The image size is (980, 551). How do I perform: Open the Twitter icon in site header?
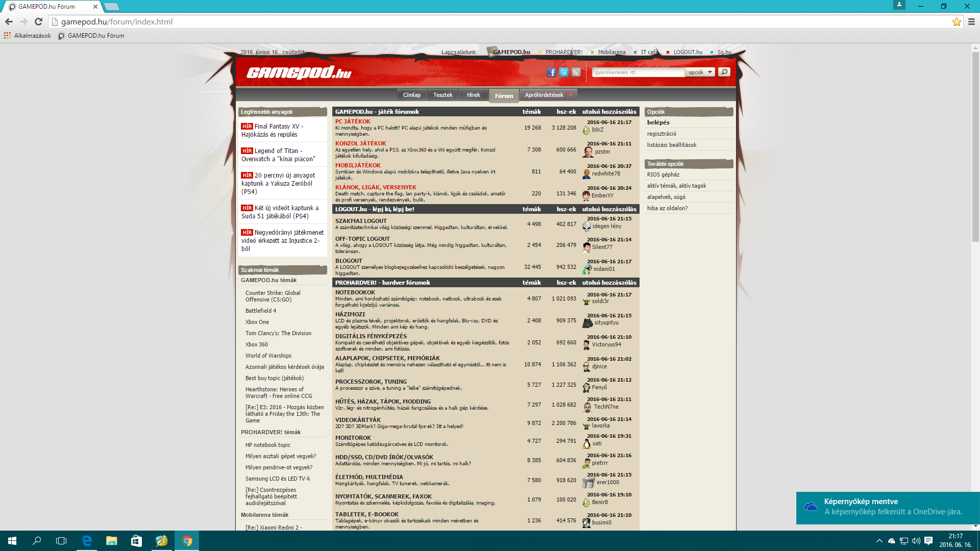[x=563, y=72]
